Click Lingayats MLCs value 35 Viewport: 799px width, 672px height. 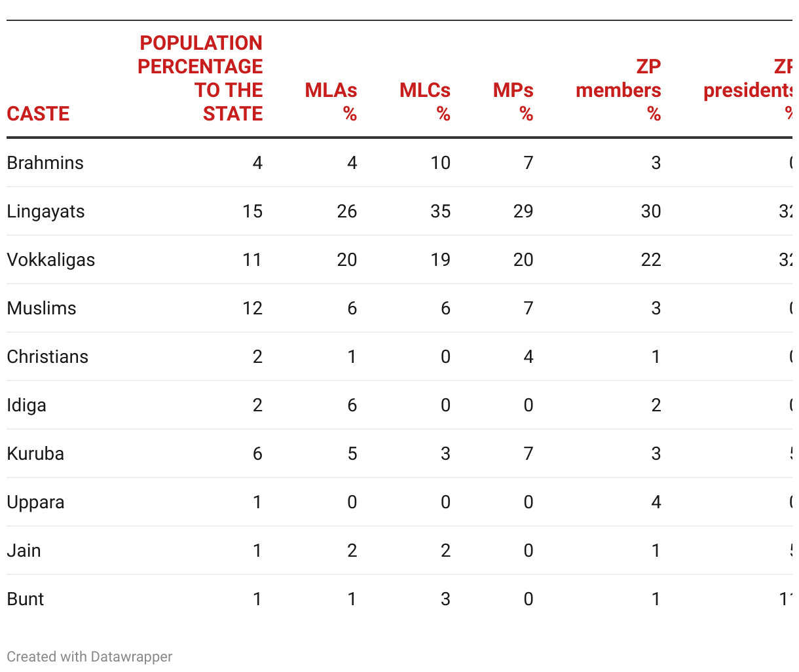click(x=440, y=211)
